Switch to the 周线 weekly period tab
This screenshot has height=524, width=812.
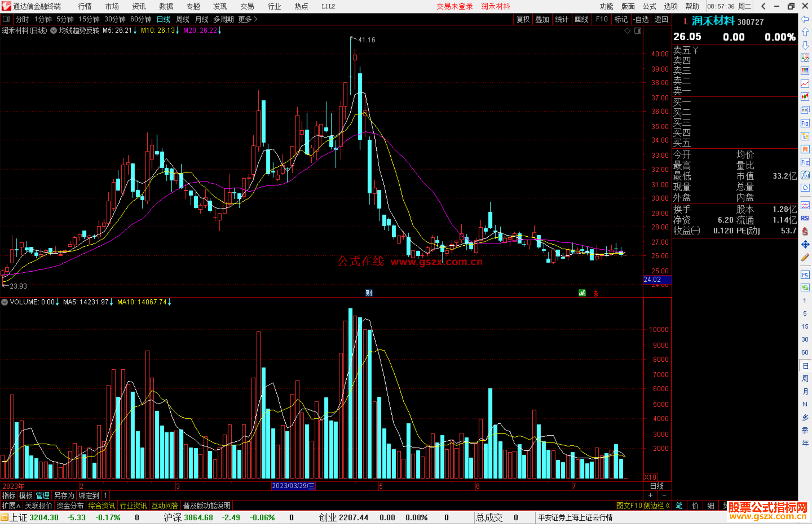tap(183, 19)
